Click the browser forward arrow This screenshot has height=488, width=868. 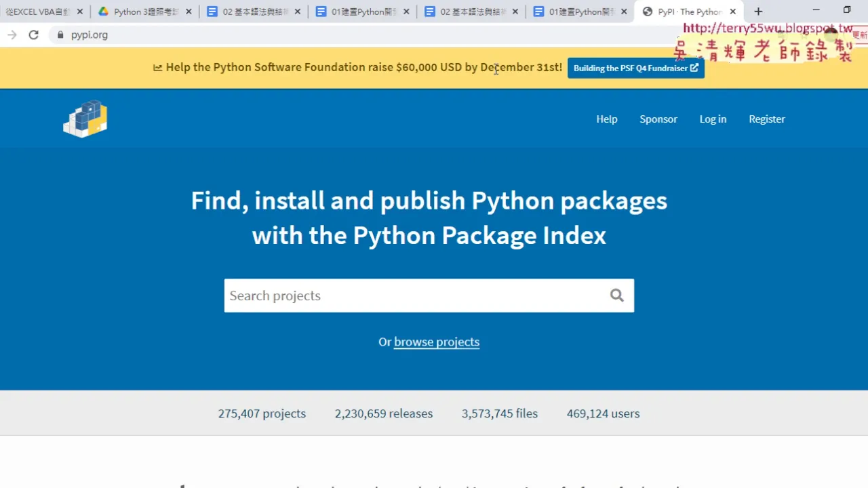(12, 35)
